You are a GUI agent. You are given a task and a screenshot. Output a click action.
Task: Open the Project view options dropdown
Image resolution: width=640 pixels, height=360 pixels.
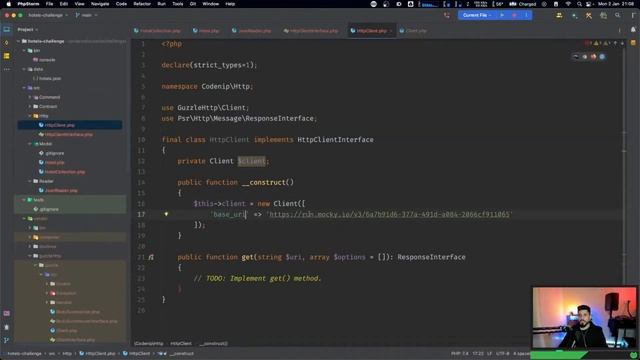(27, 29)
